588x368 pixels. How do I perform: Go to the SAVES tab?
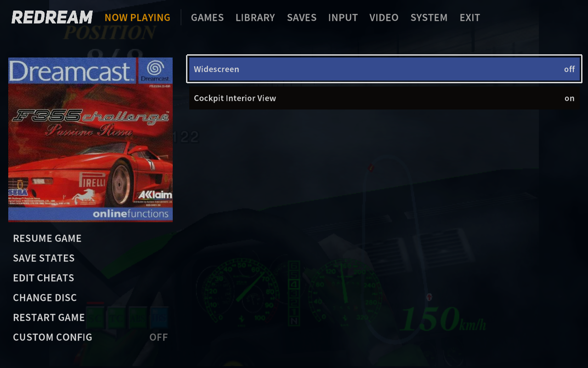pyautogui.click(x=301, y=17)
